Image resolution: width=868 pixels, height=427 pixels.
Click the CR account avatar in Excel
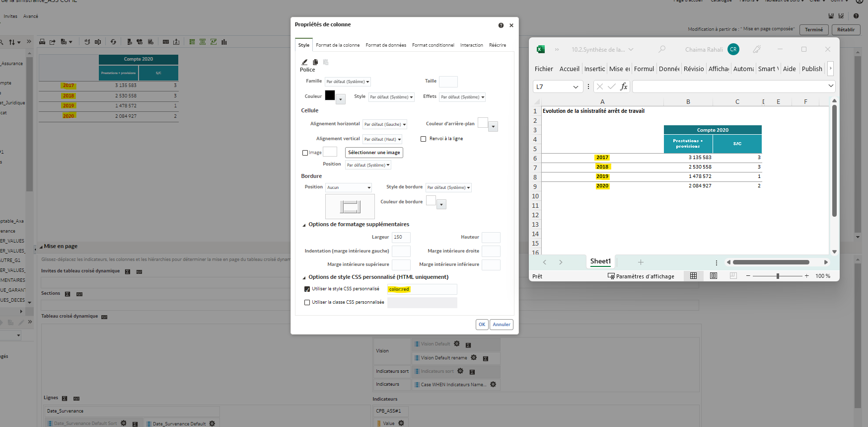pos(733,49)
